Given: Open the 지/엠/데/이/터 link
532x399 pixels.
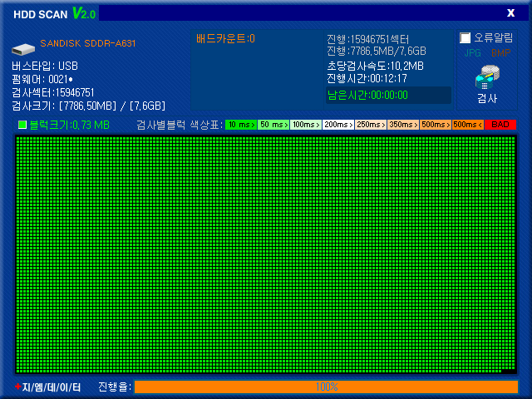Looking at the screenshot, I should point(52,387).
